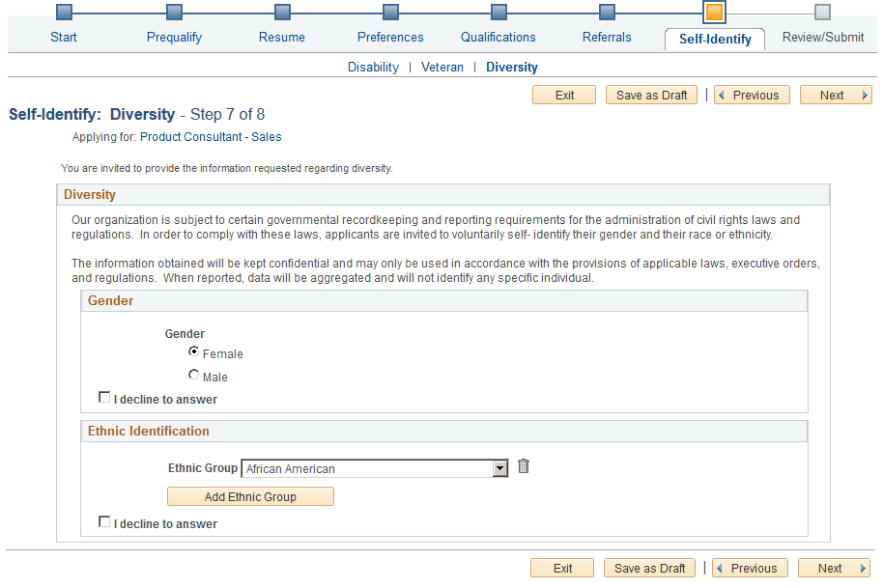Click the Review/Submit step square icon
Screen dimensions: 883x588
pyautogui.click(x=822, y=13)
